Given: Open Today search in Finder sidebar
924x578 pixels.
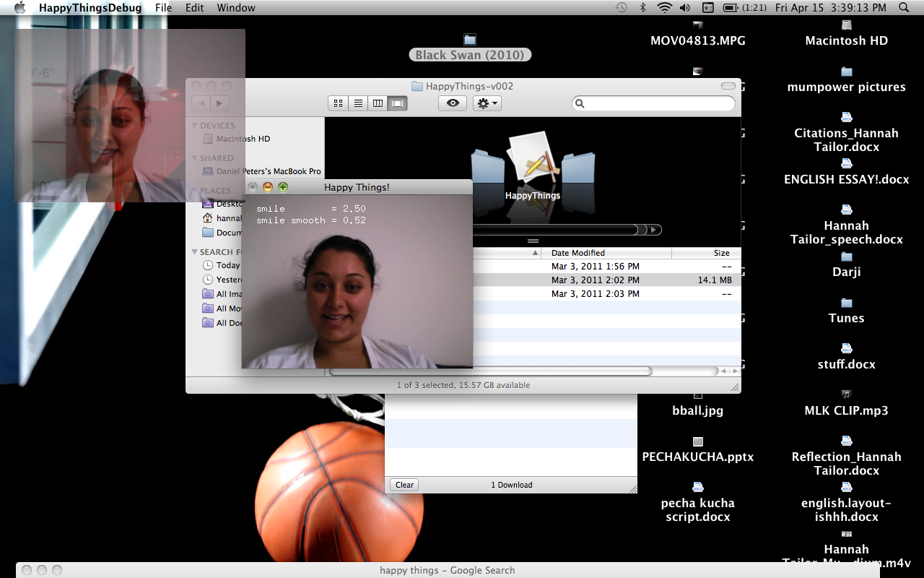Looking at the screenshot, I should click(222, 265).
